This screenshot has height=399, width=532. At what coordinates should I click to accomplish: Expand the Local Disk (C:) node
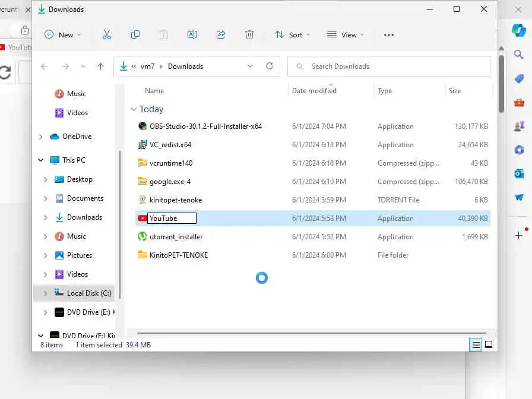pyautogui.click(x=45, y=293)
